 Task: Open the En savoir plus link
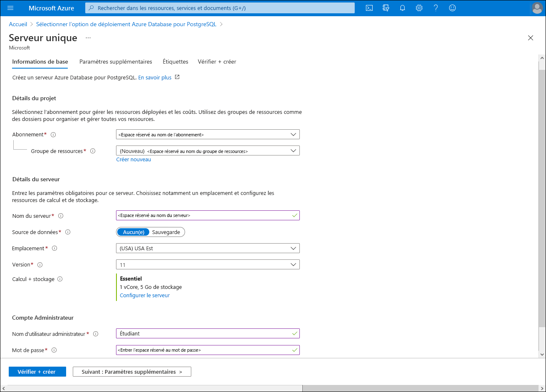click(x=155, y=77)
